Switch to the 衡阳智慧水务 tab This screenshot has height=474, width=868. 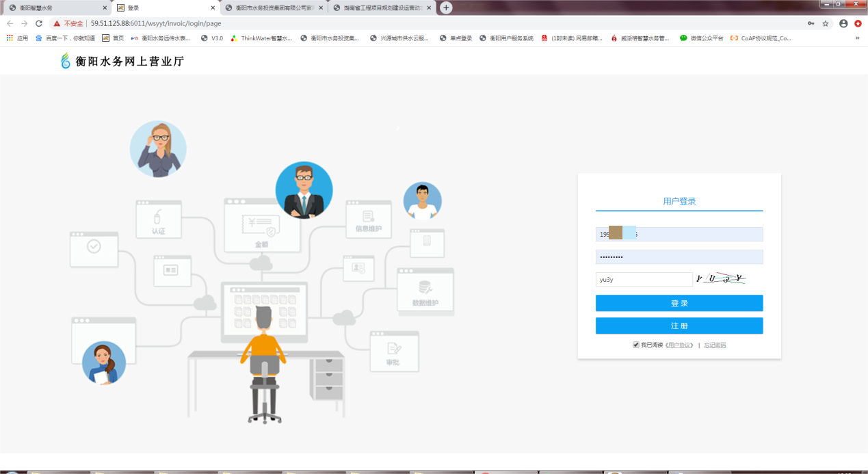point(55,8)
